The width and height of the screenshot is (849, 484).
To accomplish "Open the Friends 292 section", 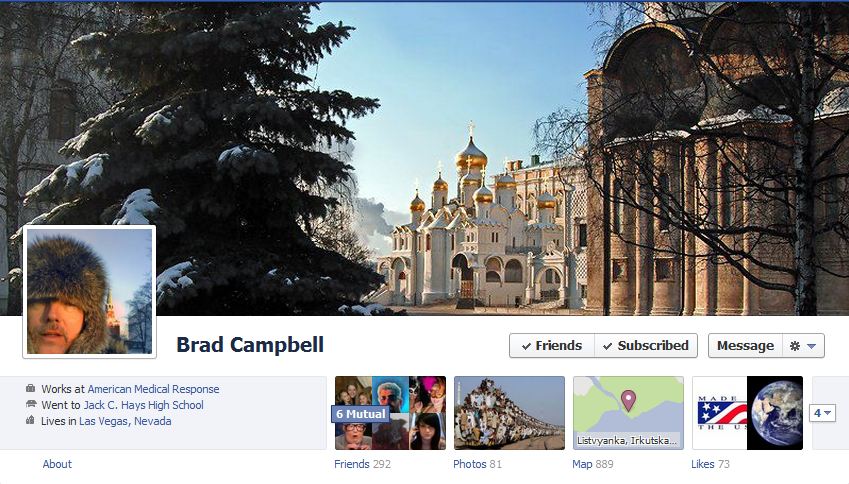I will 362,464.
